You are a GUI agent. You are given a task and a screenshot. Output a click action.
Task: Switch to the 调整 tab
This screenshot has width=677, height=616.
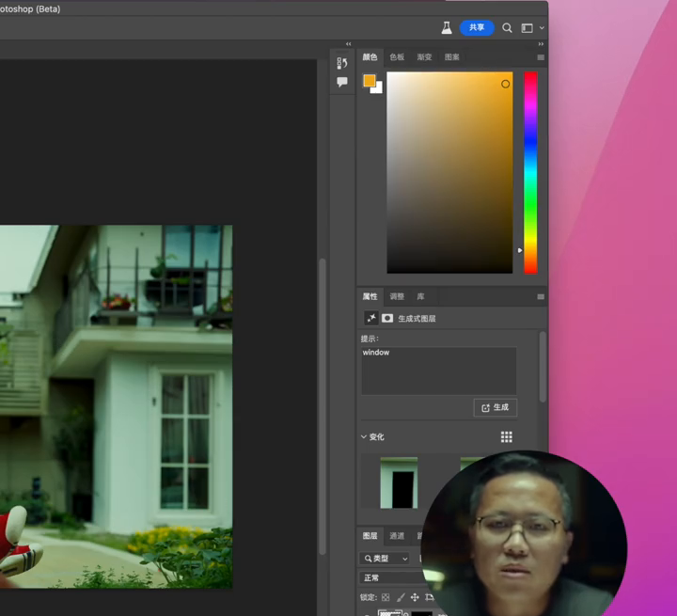(397, 296)
